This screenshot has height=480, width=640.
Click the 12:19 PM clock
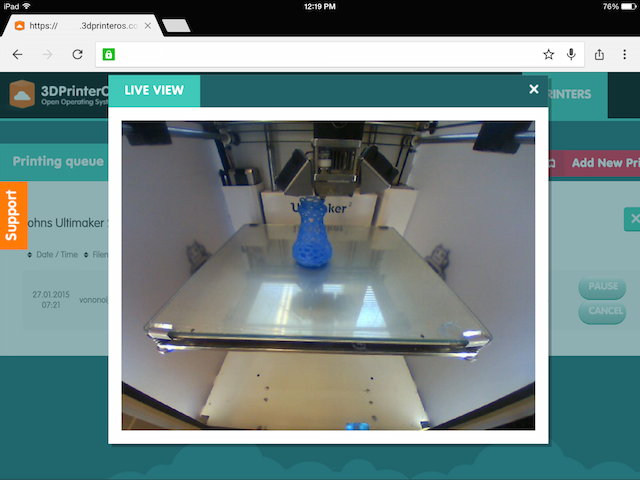[320, 7]
